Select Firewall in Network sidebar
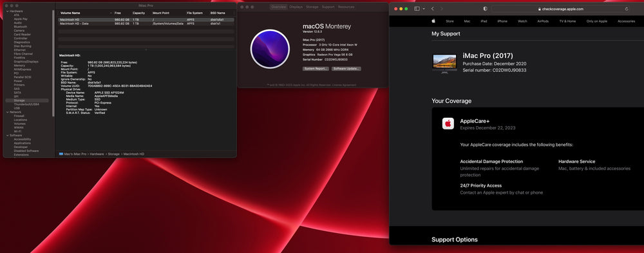Viewport: 644px width, 253px height. pos(19,116)
